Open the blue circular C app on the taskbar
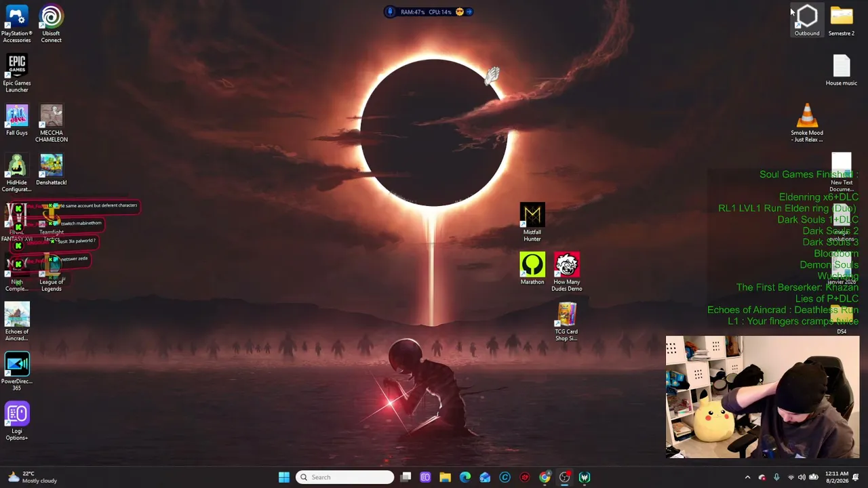The height and width of the screenshot is (488, 868). point(505,477)
